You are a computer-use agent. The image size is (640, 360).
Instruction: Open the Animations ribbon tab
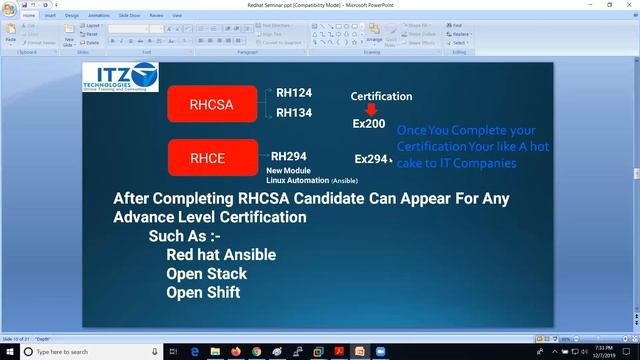click(x=99, y=16)
